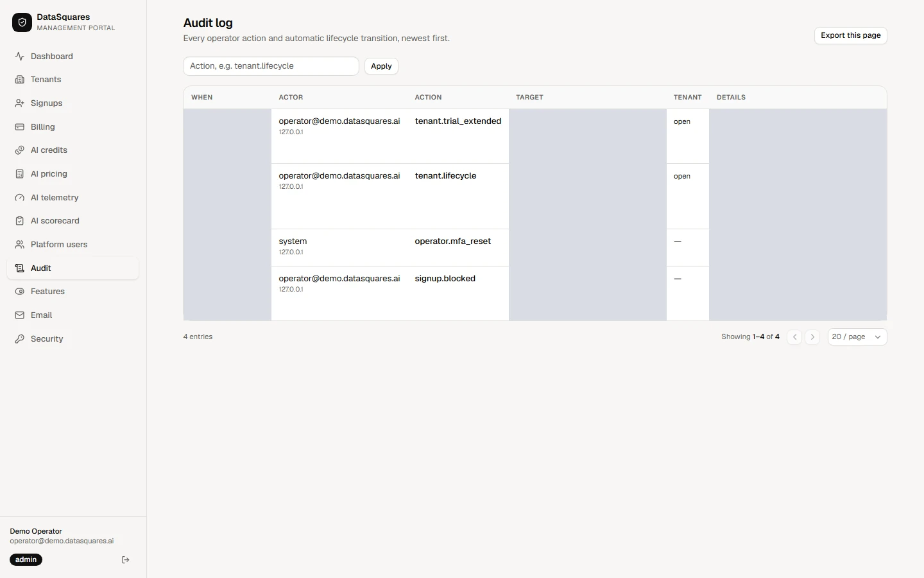Image resolution: width=924 pixels, height=578 pixels.
Task: Click the Dashboard activity icon
Action: [20, 57]
